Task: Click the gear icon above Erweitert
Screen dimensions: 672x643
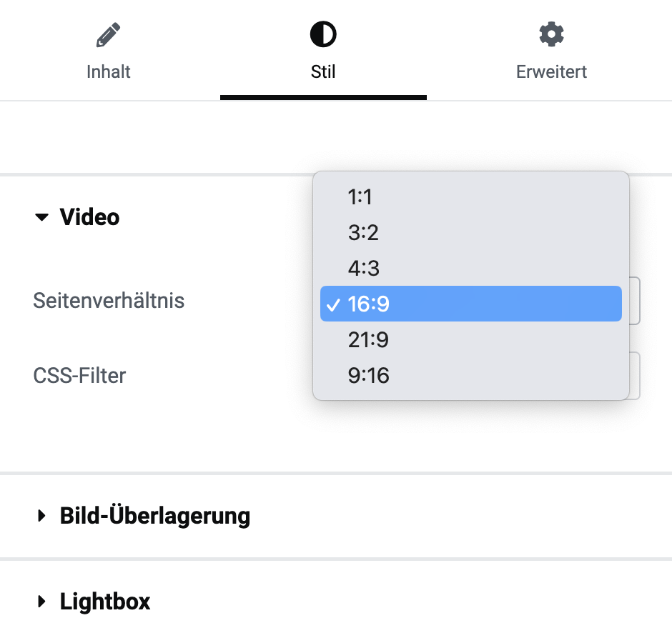Action: click(551, 34)
